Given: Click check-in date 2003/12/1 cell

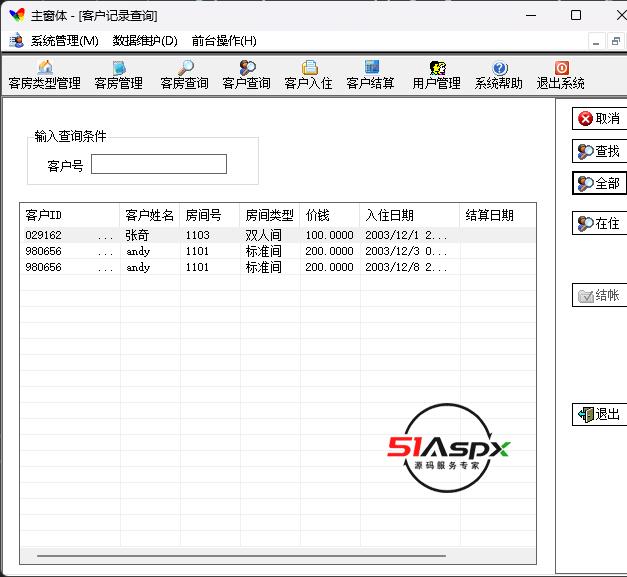Looking at the screenshot, I should (406, 235).
